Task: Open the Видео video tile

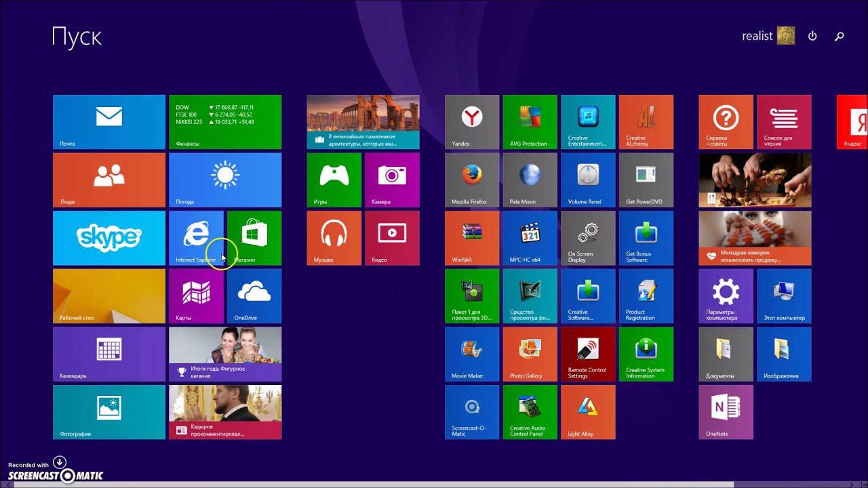Action: click(392, 238)
